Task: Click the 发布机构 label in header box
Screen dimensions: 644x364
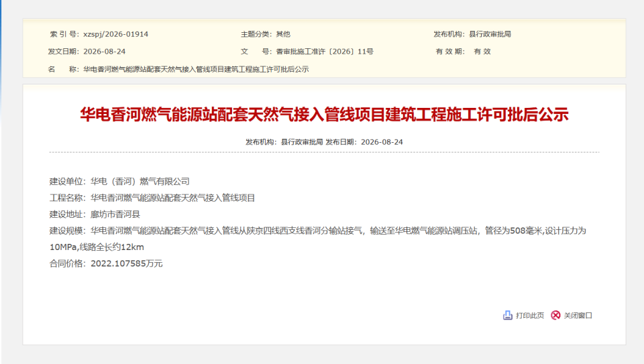Action: coord(449,34)
